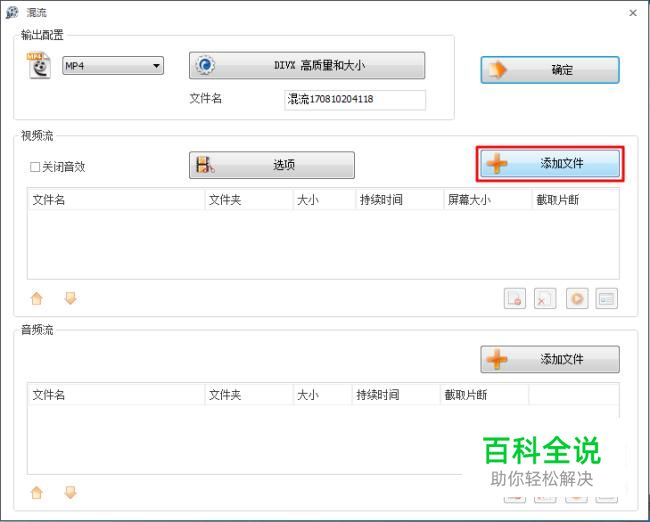Image resolution: width=650 pixels, height=522 pixels.
Task: Sort video list by 持续时间 column
Action: [x=400, y=200]
